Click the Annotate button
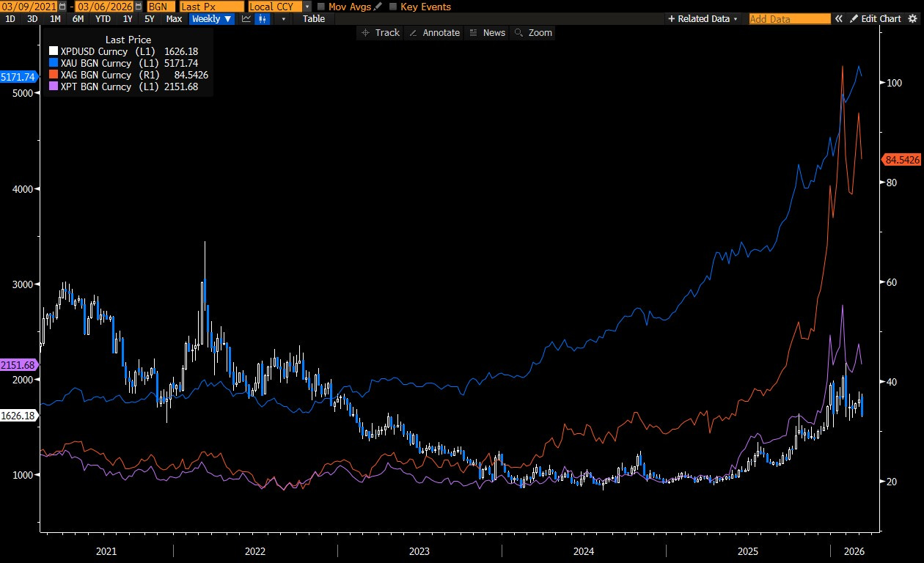The width and height of the screenshot is (924, 563). 435,33
